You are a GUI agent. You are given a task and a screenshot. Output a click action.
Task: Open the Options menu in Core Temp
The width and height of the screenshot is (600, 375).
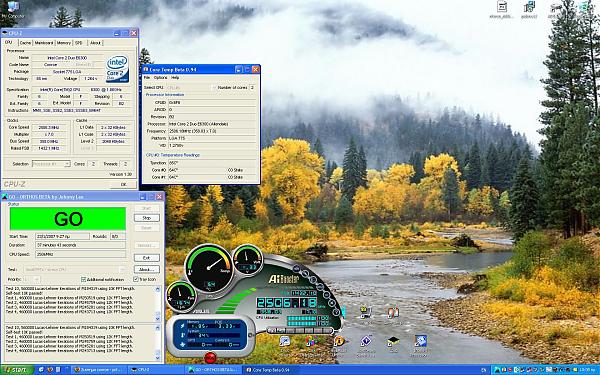tap(160, 78)
